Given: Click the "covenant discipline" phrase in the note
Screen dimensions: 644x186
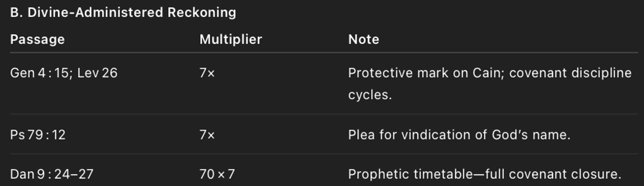Looking at the screenshot, I should point(570,73).
